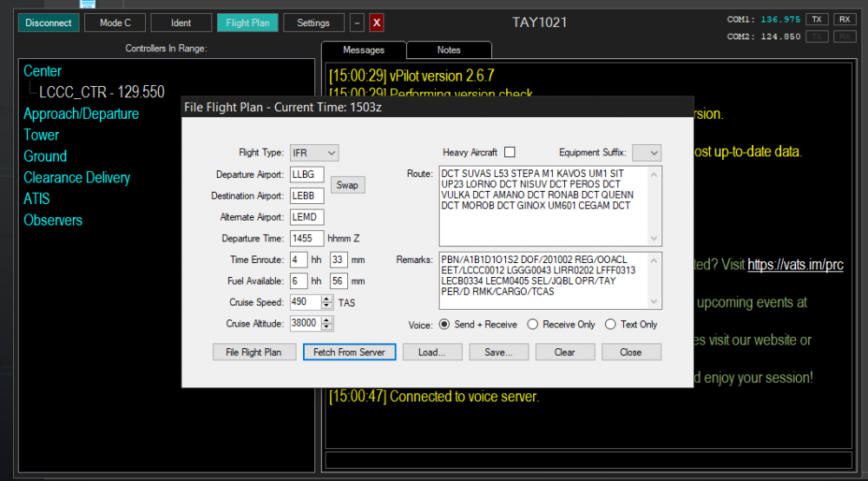Click the COM1 RX button

845,19
